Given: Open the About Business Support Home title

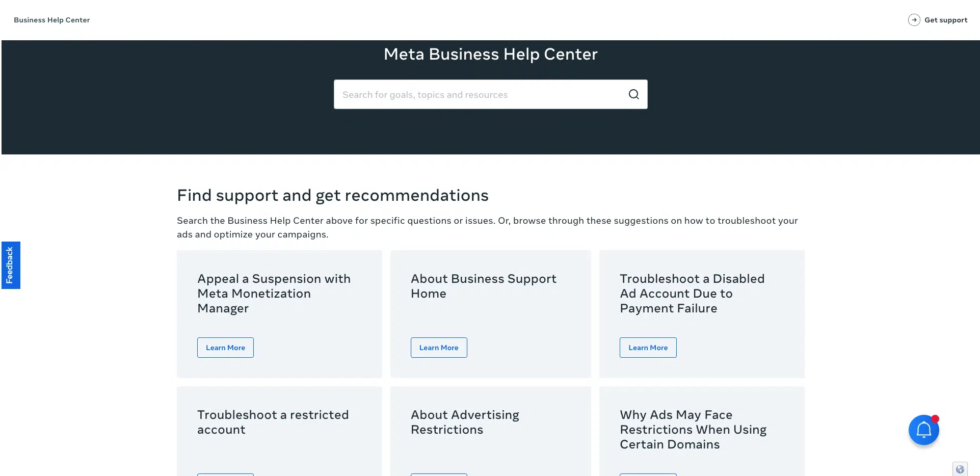Looking at the screenshot, I should 484,286.
